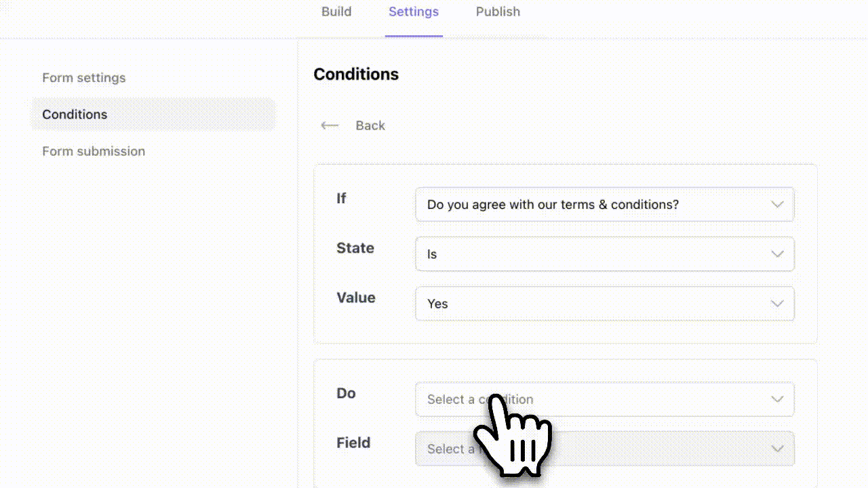Click the chevron on the Do dropdown

click(777, 399)
